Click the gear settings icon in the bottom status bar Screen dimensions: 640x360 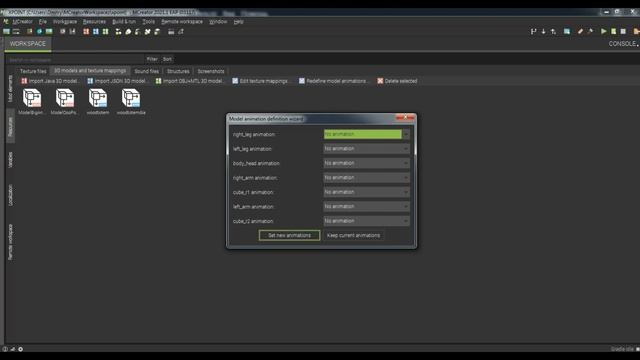[20, 349]
